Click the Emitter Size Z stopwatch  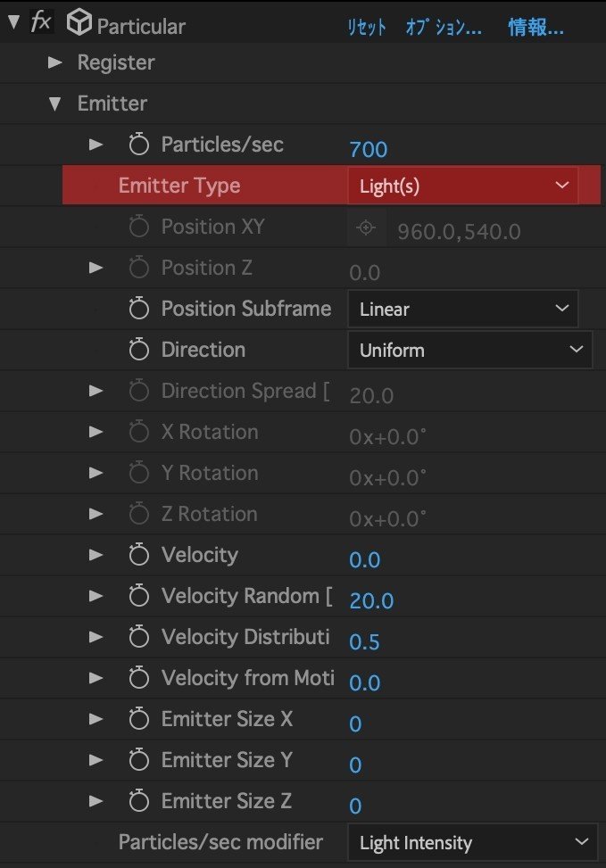point(138,800)
